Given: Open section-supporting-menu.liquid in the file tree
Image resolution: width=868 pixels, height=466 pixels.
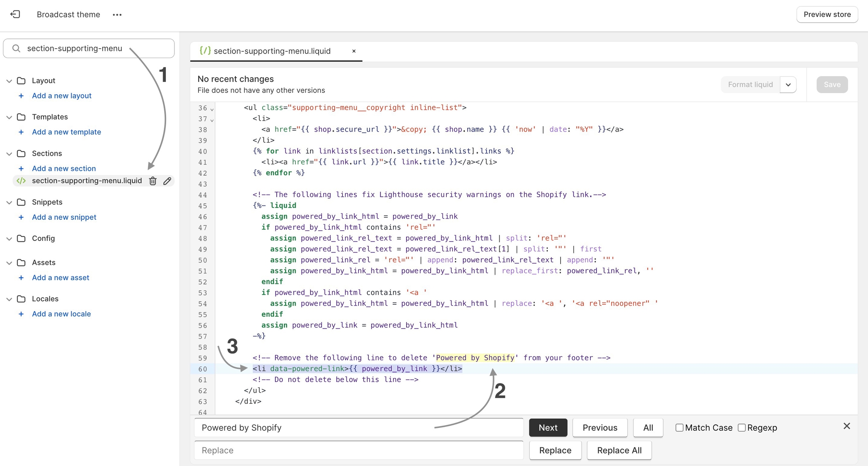Looking at the screenshot, I should click(x=87, y=181).
